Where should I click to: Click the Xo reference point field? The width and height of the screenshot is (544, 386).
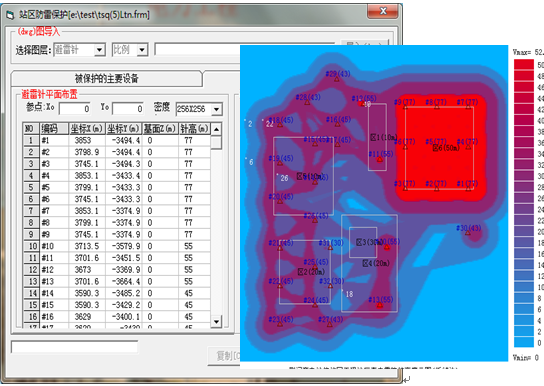click(75, 109)
